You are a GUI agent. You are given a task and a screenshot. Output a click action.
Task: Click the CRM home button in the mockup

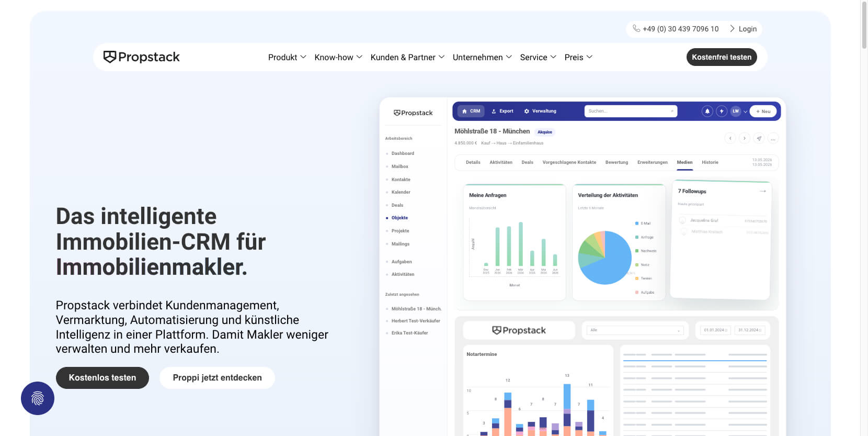pyautogui.click(x=471, y=111)
